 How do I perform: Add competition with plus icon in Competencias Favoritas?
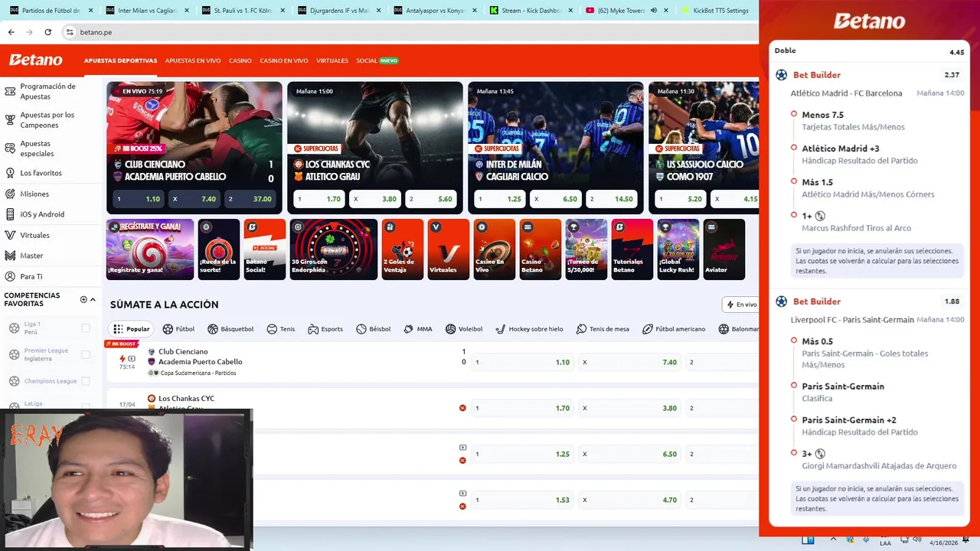click(x=83, y=299)
